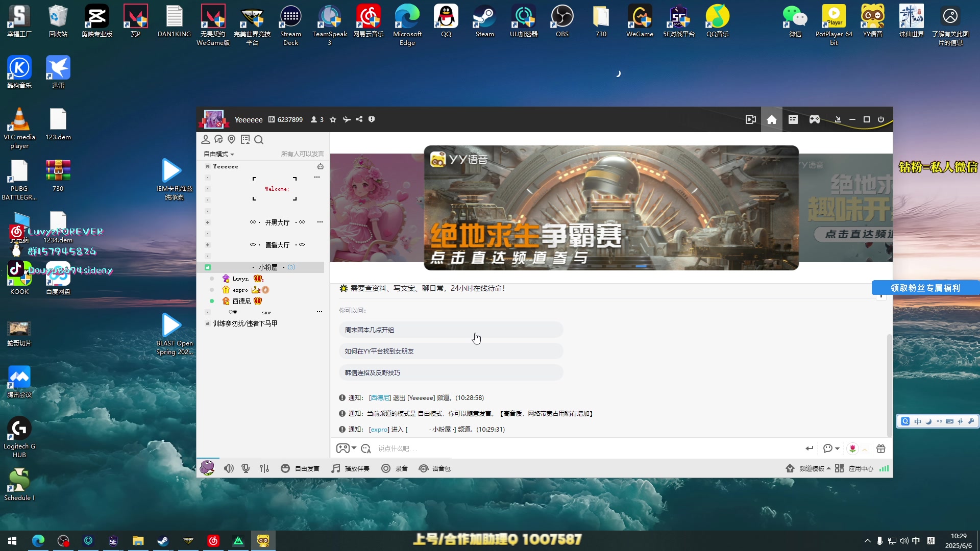Screen dimensions: 980x551
Task: Open audio mixer settings icon
Action: click(x=264, y=468)
